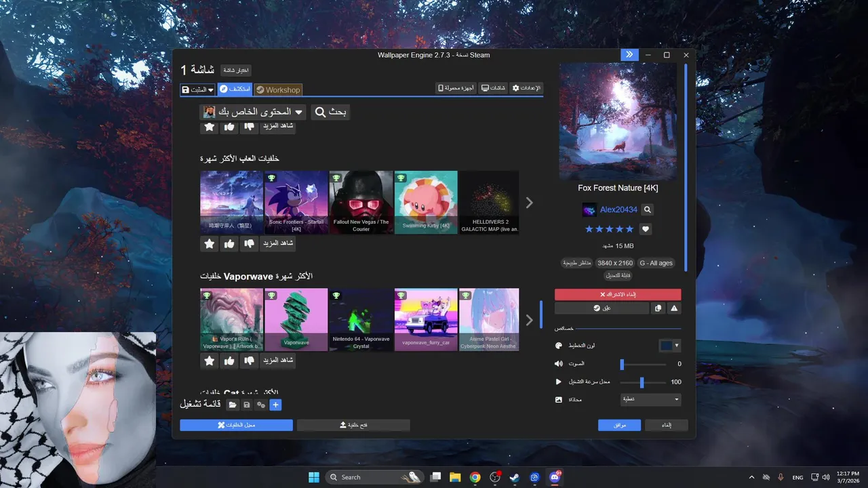Show hidden system tray icons chevron
The width and height of the screenshot is (868, 488).
[x=751, y=477]
